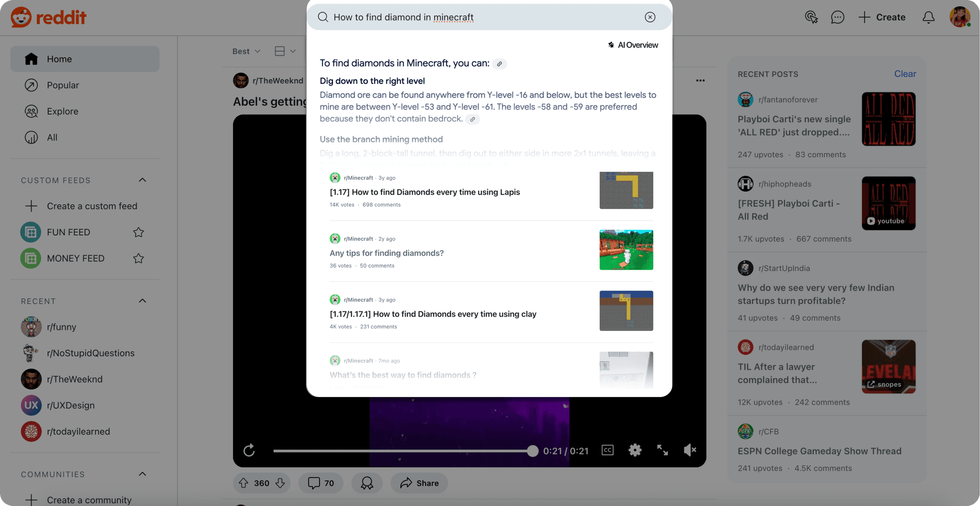Click the link icon beside 'you can:'
Viewport: 980px width, 506px height.
tap(500, 64)
